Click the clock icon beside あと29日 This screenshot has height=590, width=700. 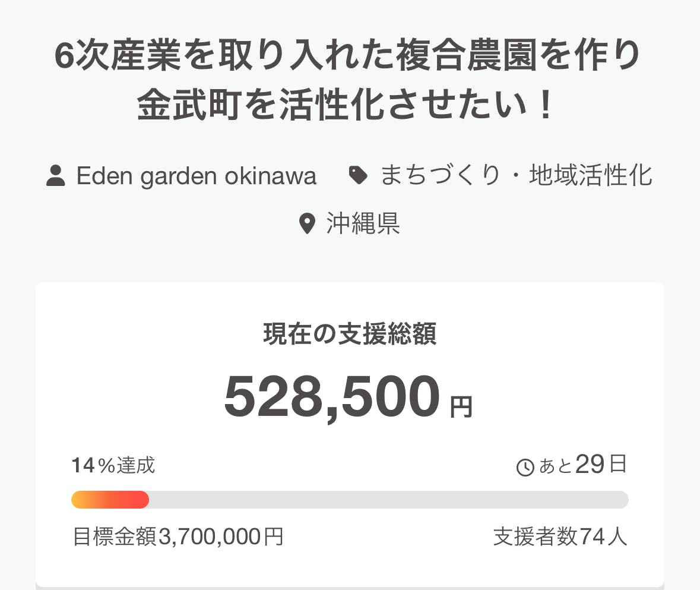point(525,468)
